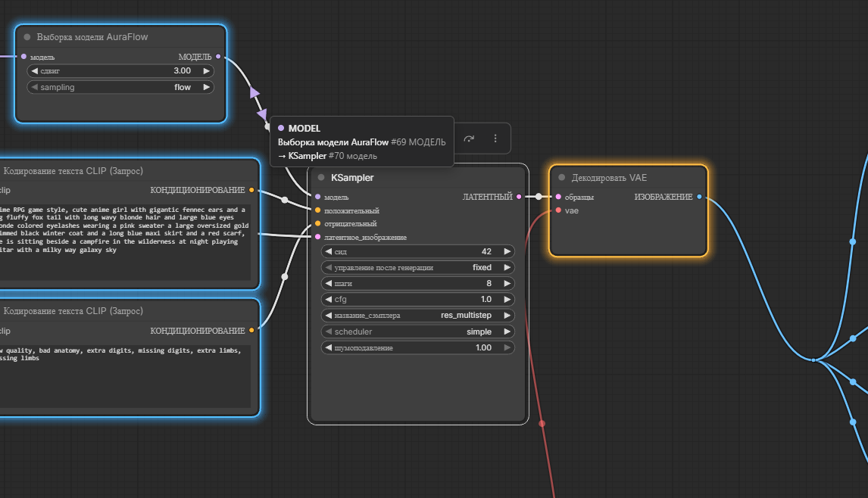Click the vae input slot on VAE decode

(x=558, y=210)
